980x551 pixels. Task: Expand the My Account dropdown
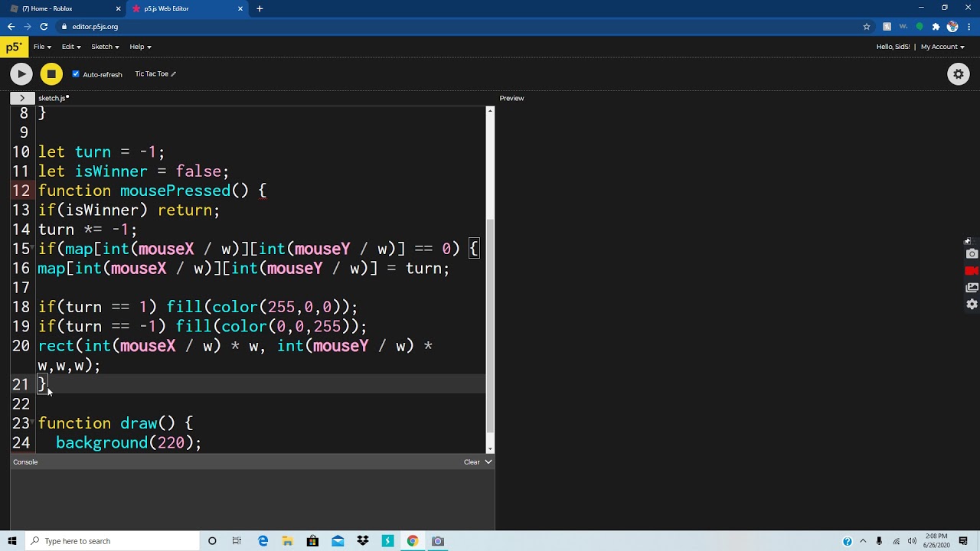(943, 47)
